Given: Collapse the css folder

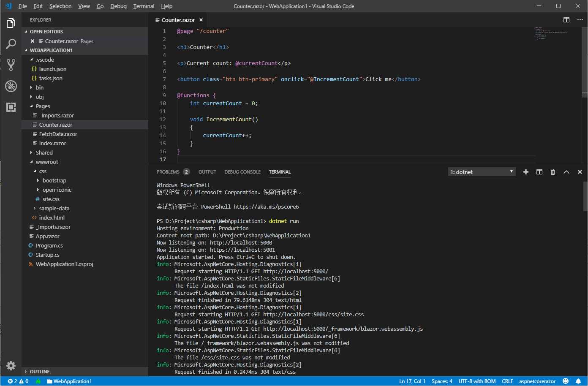Looking at the screenshot, I should (85, 171).
